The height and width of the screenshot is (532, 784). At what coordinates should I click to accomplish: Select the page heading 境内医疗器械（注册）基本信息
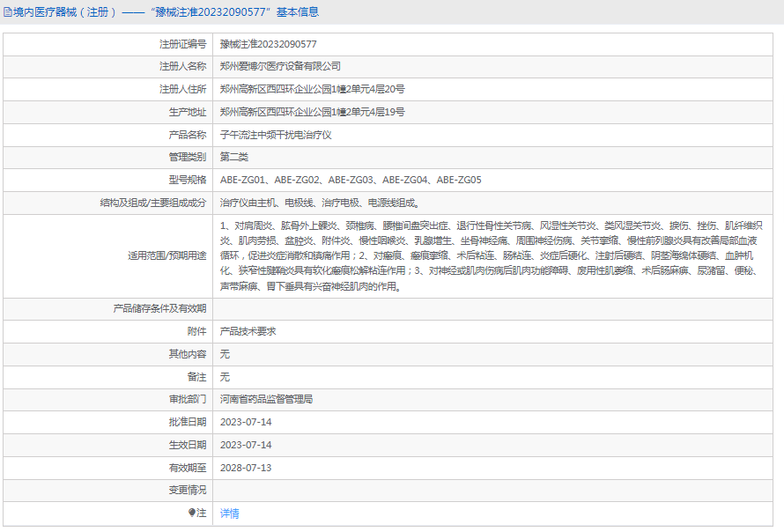(161, 12)
